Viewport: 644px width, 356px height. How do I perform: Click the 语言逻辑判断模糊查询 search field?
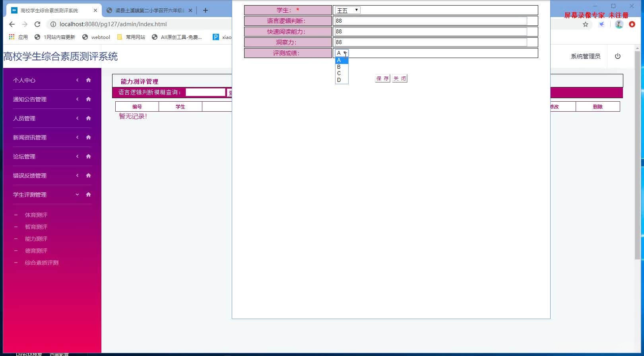206,92
